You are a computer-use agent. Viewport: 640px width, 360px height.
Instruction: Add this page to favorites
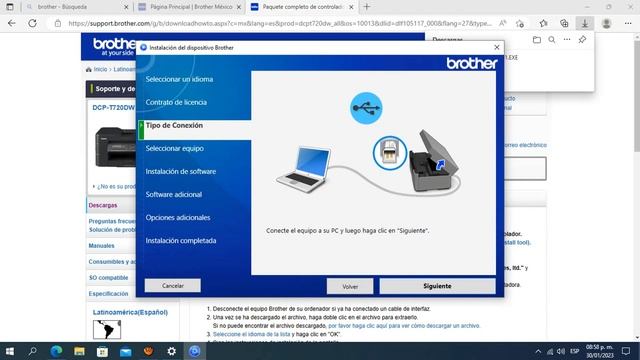tap(520, 24)
